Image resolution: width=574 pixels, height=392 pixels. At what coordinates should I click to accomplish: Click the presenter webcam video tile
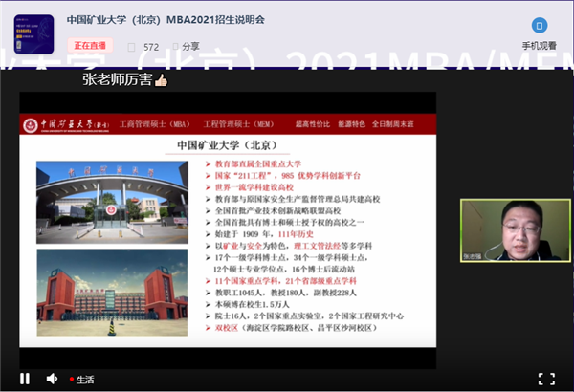[516, 230]
